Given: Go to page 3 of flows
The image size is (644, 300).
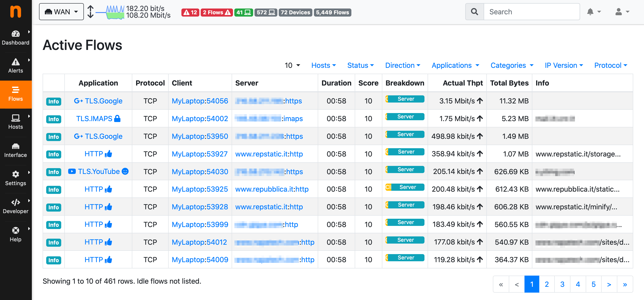Looking at the screenshot, I should pyautogui.click(x=562, y=284).
